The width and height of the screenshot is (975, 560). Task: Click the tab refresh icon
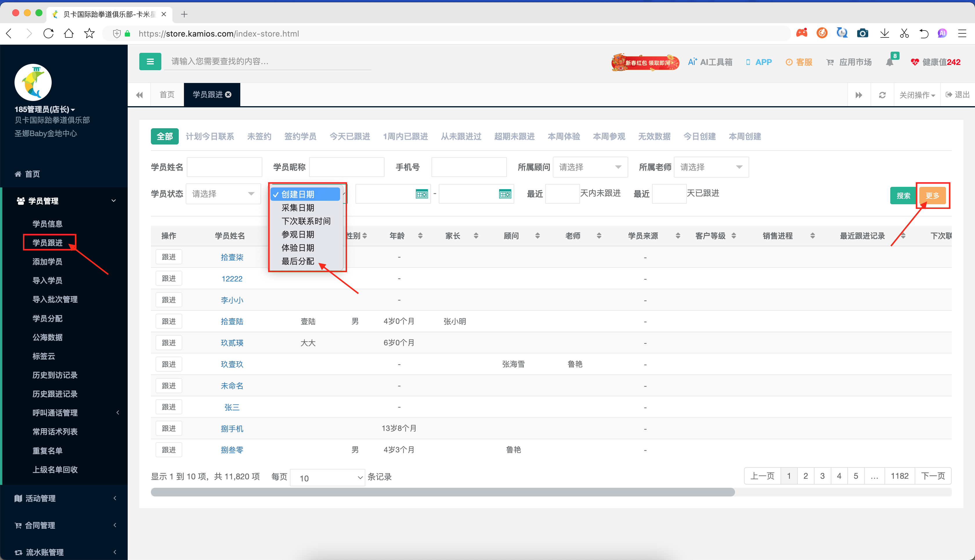coord(882,95)
